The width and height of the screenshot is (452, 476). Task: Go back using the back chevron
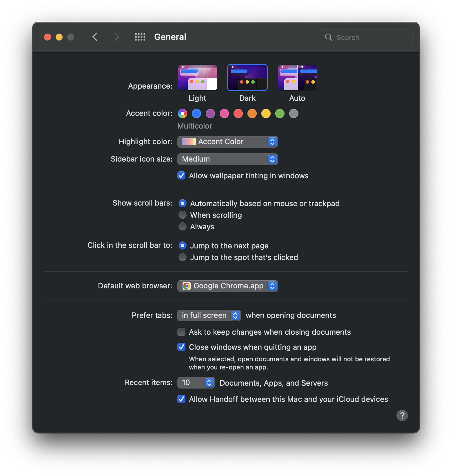coord(95,37)
